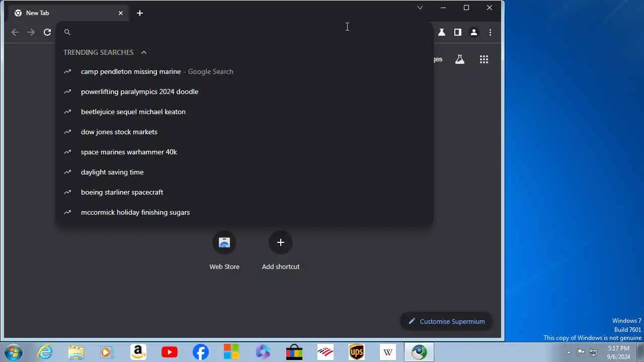Open the Action Center flag icon
The height and width of the screenshot is (362, 644).
(581, 352)
